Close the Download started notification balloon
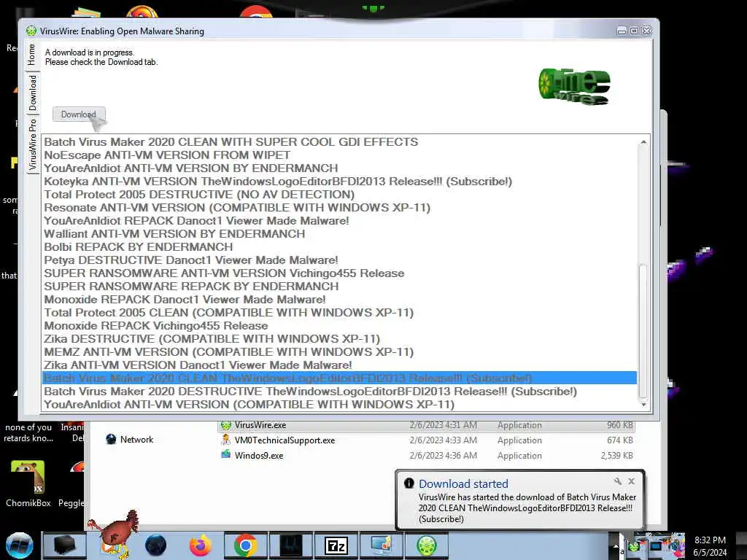 (x=631, y=481)
